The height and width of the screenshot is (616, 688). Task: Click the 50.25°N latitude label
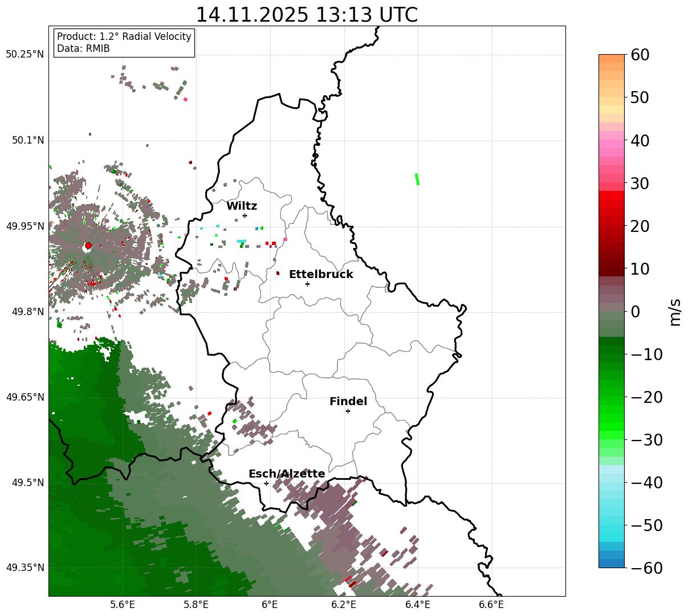click(x=25, y=55)
